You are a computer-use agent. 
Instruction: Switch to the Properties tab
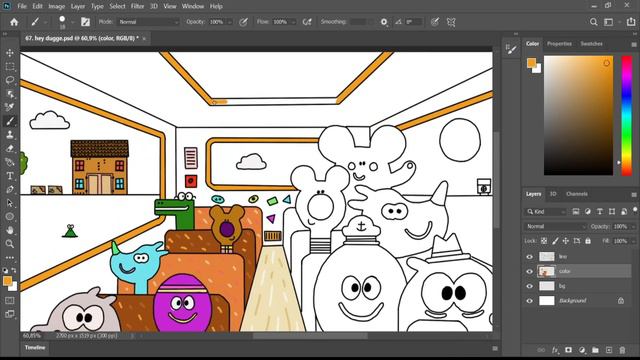tap(559, 44)
